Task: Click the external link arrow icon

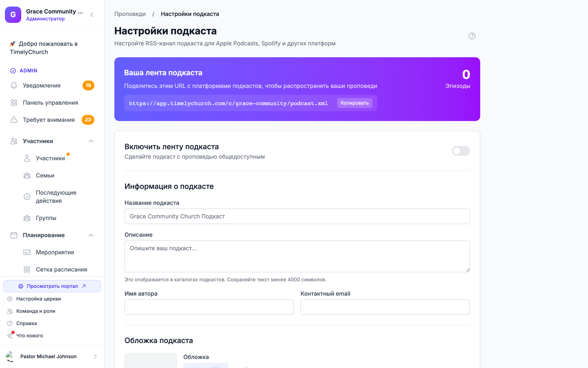Action: point(84,286)
